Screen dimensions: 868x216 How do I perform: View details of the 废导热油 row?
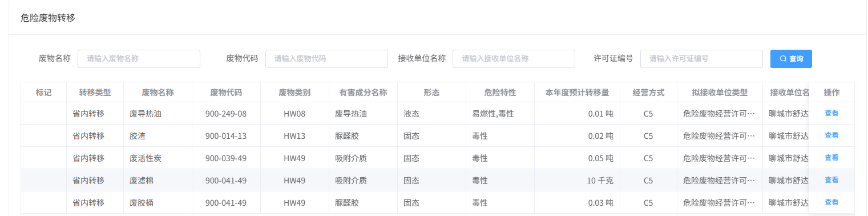pos(831,113)
